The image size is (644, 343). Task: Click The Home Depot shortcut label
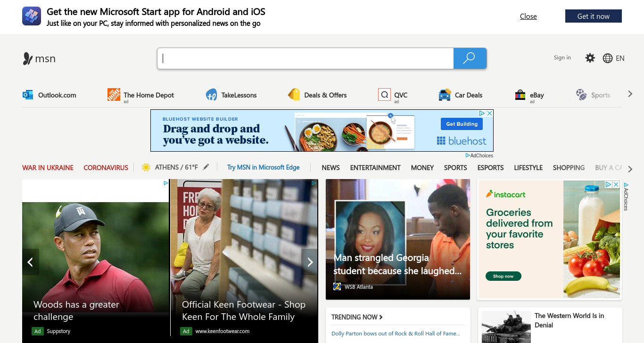click(149, 95)
